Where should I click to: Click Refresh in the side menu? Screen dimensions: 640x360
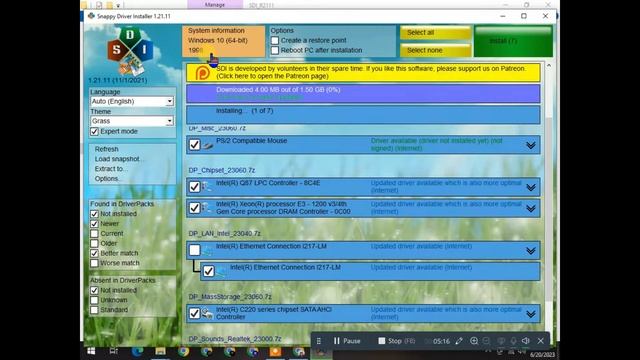107,149
